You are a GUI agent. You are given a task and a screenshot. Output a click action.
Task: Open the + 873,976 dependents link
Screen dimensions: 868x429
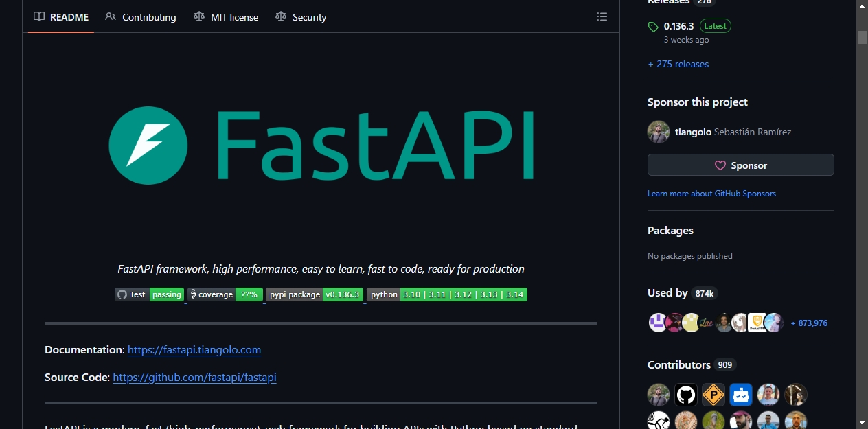(x=809, y=323)
